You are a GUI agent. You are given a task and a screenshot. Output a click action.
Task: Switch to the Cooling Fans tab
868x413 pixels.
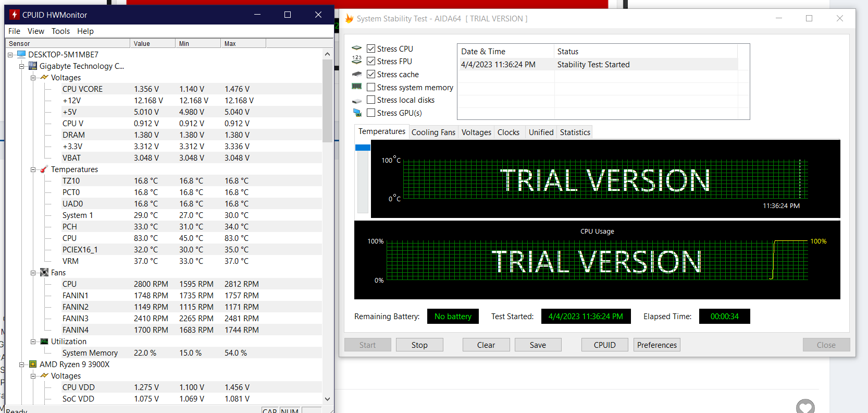(x=433, y=132)
